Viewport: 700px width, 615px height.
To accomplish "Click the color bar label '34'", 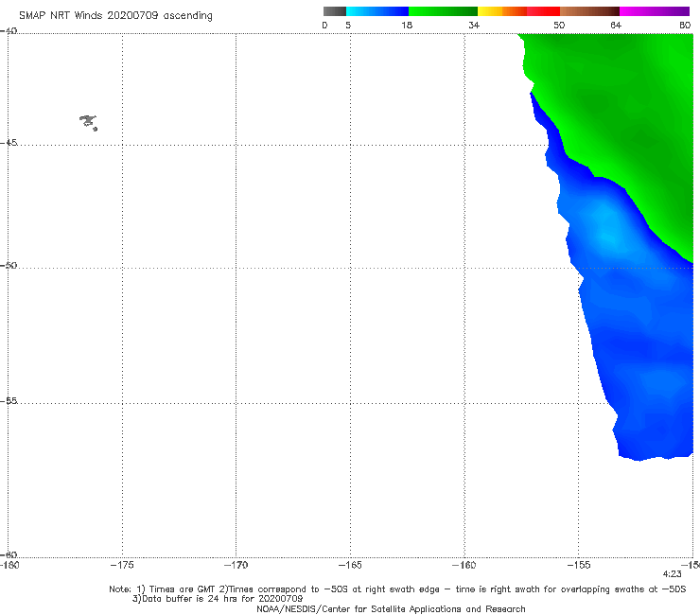I will [x=474, y=25].
